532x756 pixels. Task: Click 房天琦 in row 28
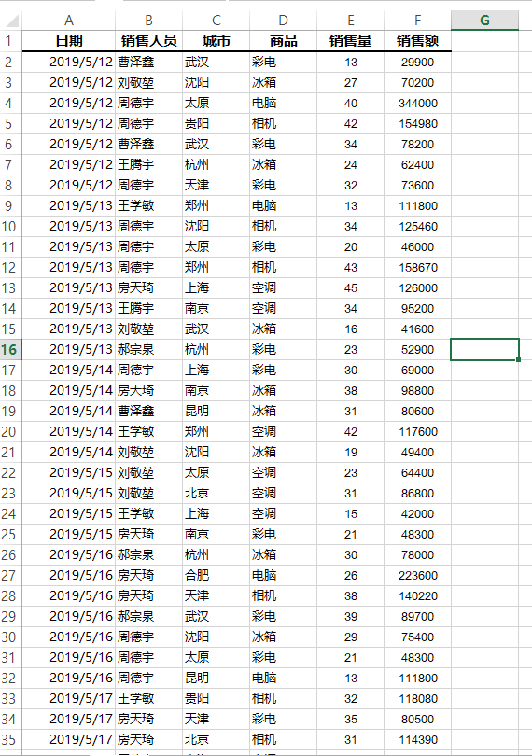point(149,595)
